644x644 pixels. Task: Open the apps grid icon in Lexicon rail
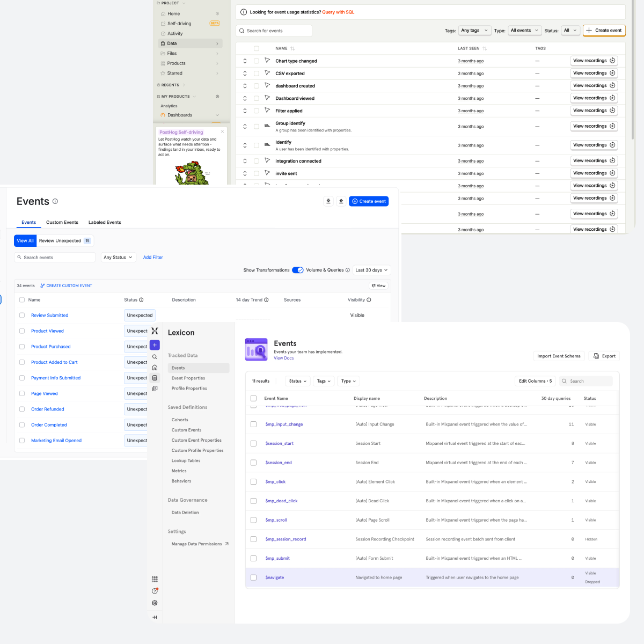click(x=155, y=579)
